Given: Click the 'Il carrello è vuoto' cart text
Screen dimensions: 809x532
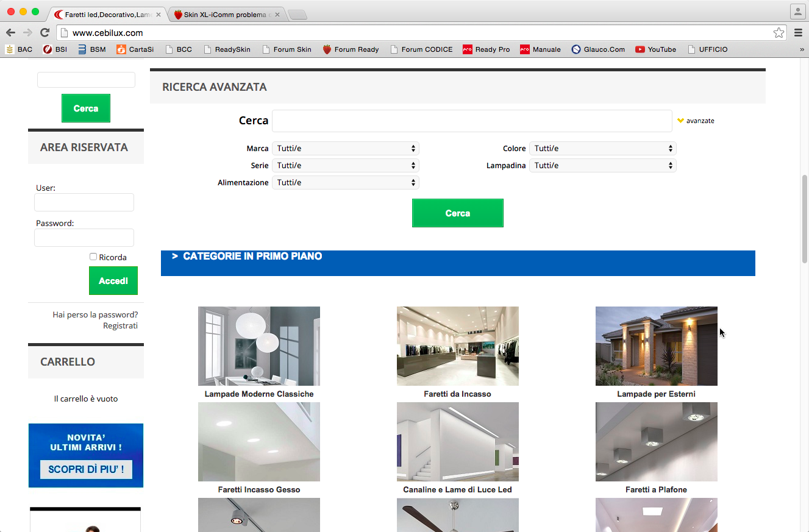Looking at the screenshot, I should (86, 399).
